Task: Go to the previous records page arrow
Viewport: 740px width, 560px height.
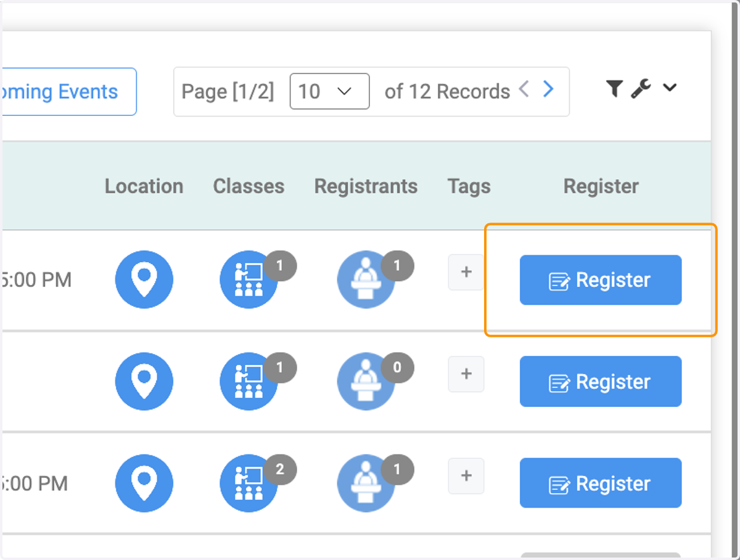Action: [524, 89]
